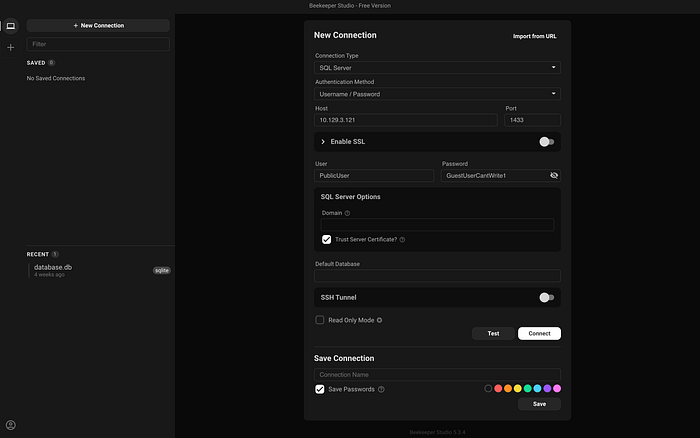Click the sqlite badge on database.db
The width and height of the screenshot is (700, 438).
click(162, 271)
